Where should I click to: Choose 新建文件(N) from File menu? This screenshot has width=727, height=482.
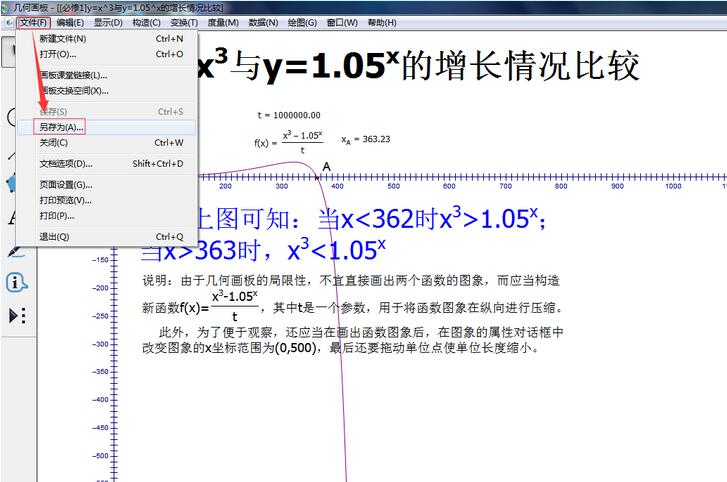pyautogui.click(x=107, y=38)
